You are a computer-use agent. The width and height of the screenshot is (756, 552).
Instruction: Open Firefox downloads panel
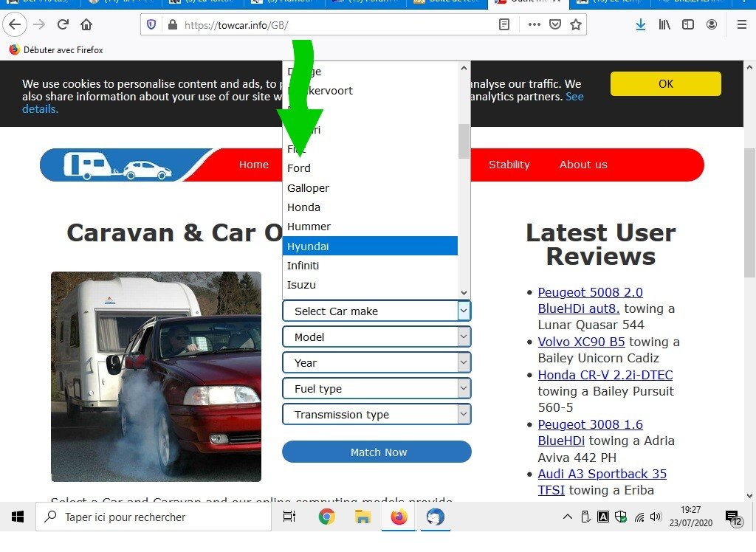click(x=641, y=24)
